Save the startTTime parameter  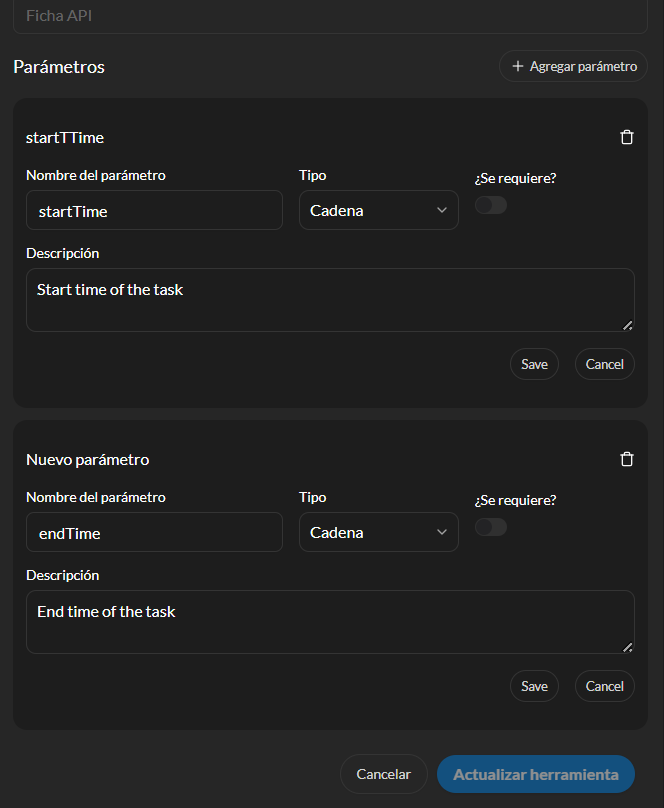534,364
